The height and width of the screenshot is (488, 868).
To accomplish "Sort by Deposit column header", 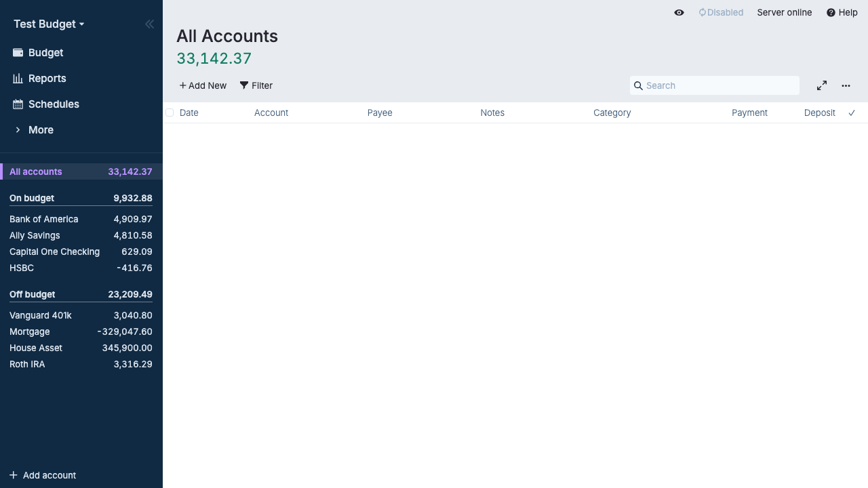I will point(820,113).
